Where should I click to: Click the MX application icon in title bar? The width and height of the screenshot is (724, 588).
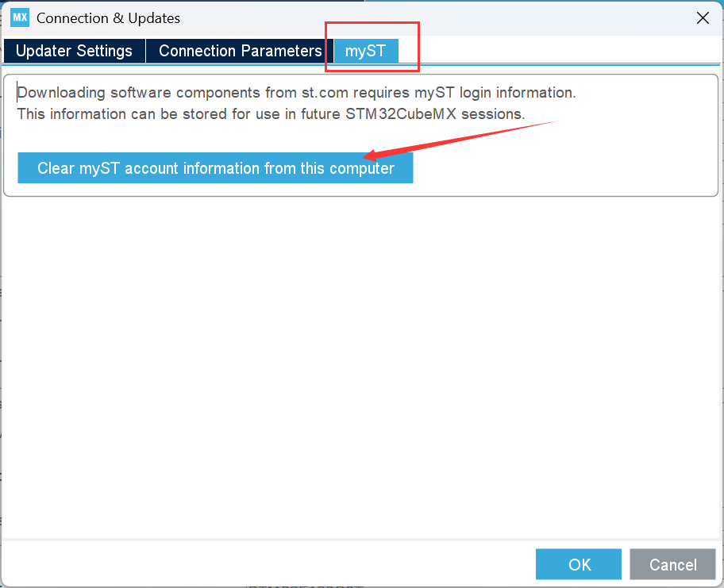[20, 18]
